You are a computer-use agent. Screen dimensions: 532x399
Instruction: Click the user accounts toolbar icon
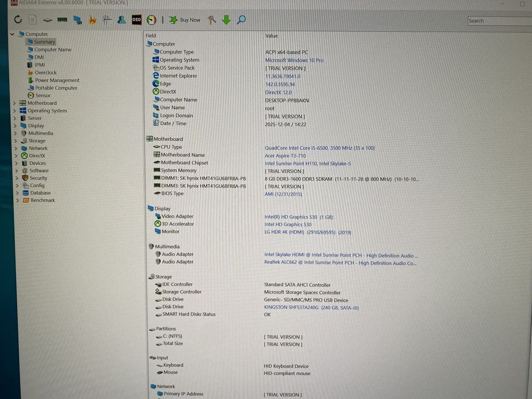121,20
